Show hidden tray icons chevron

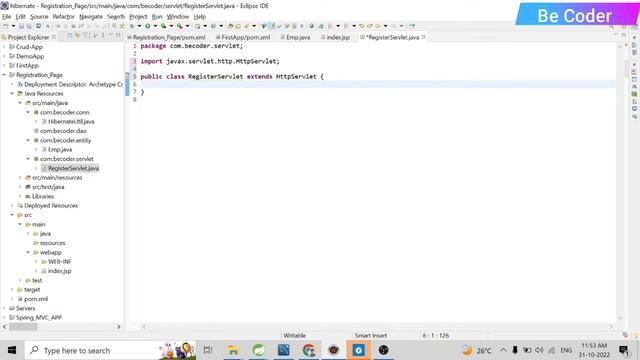tap(503, 350)
